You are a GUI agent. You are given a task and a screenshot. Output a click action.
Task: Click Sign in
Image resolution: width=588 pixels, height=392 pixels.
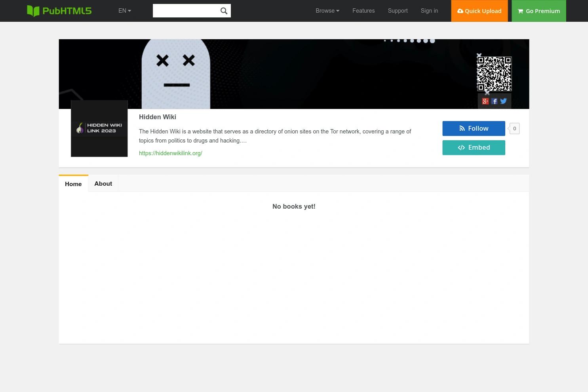pyautogui.click(x=429, y=11)
